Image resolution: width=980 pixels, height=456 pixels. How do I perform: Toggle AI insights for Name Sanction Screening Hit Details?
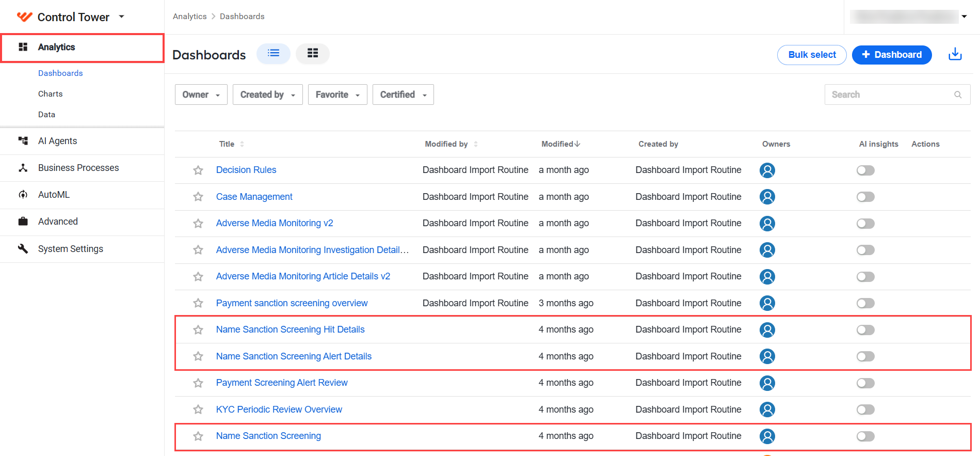coord(865,330)
